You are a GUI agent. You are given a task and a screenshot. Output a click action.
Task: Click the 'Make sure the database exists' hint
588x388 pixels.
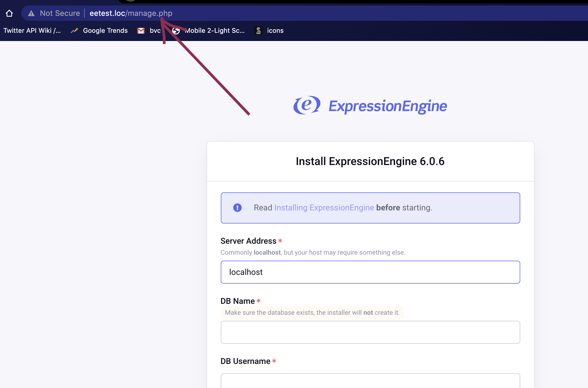coord(312,313)
